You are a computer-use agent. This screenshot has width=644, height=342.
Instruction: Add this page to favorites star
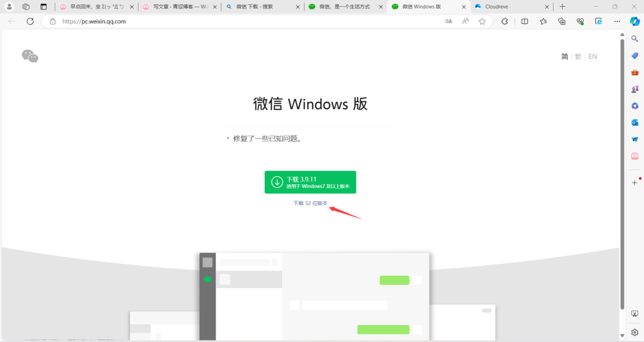coord(482,21)
